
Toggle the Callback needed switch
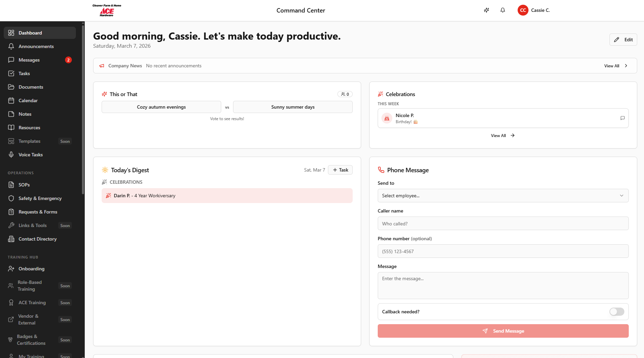(x=617, y=312)
